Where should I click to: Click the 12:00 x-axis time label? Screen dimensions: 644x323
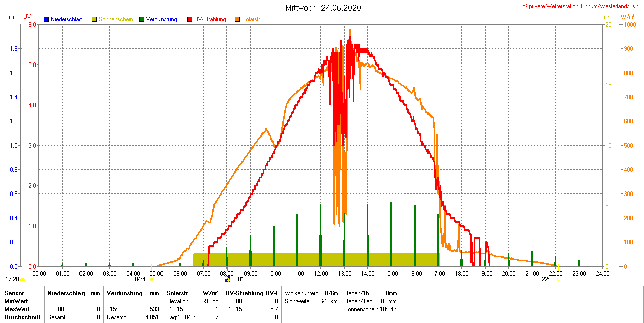[x=320, y=274]
